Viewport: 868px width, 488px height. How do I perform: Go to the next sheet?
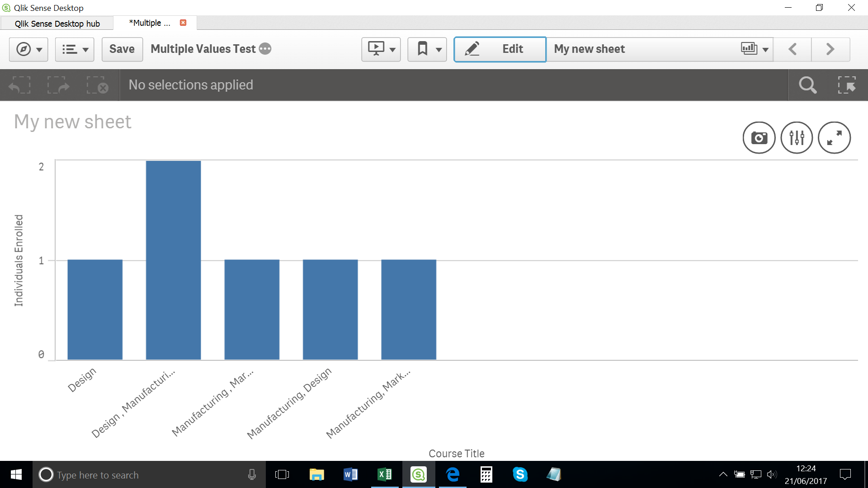(830, 49)
